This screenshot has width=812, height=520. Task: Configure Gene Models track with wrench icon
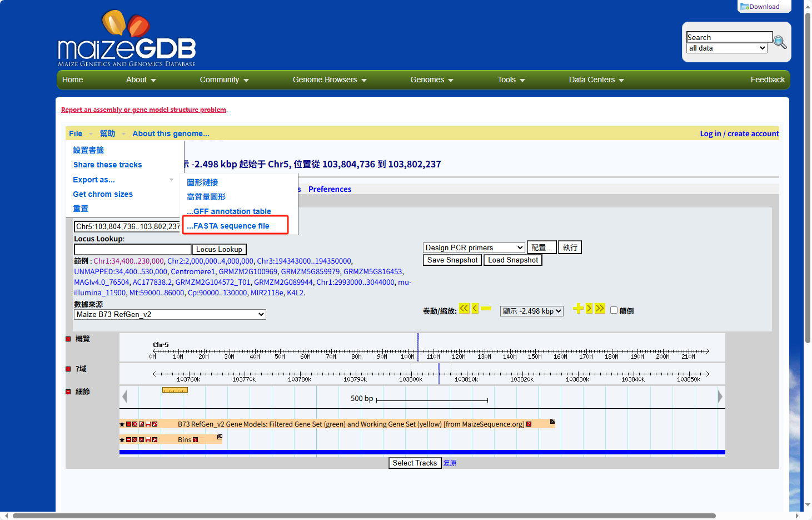155,424
